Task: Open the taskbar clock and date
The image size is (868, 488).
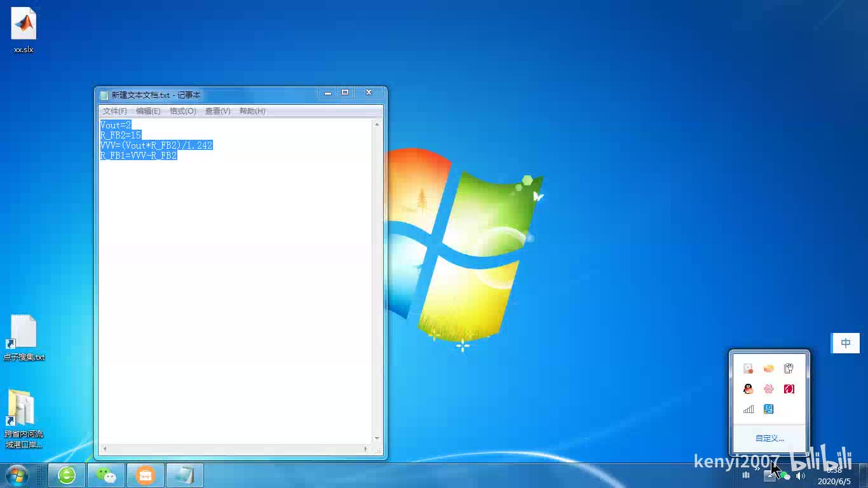Action: point(834,476)
